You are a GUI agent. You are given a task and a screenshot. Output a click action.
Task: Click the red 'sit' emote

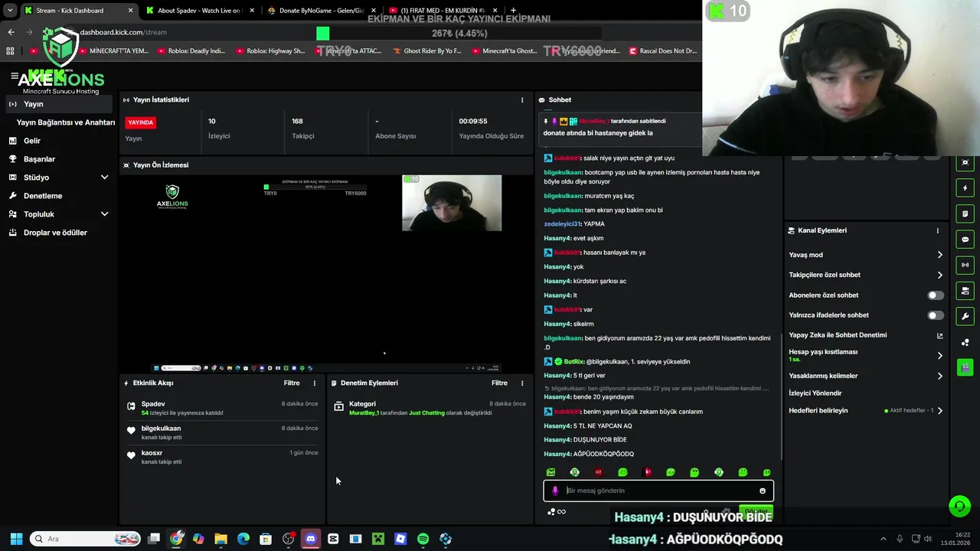[599, 473]
